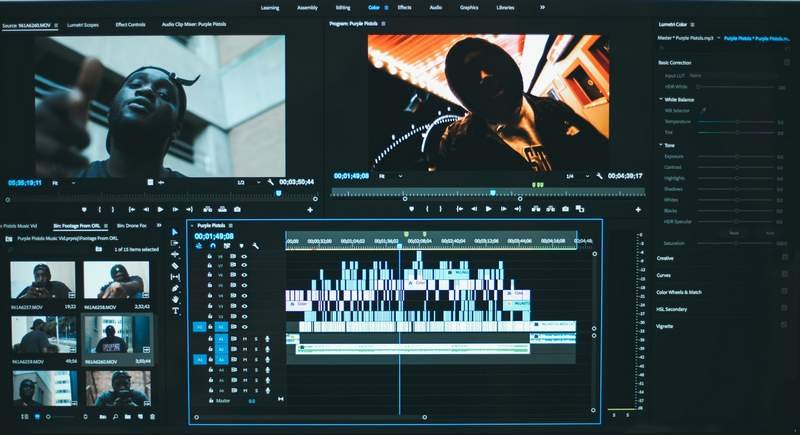The height and width of the screenshot is (435, 800).
Task: Open Input LUT dropdown
Action: click(735, 75)
